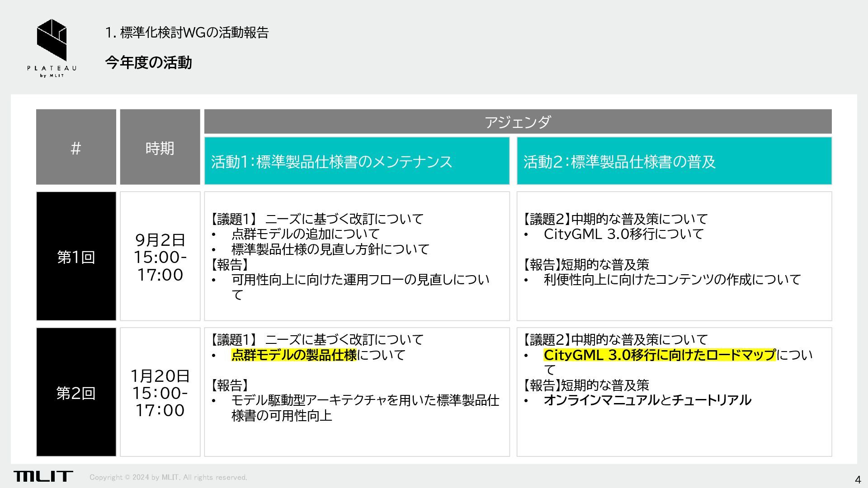
Task: Click highlighted CityGML 3.0移行に向けたロードマップ text
Action: coord(659,355)
